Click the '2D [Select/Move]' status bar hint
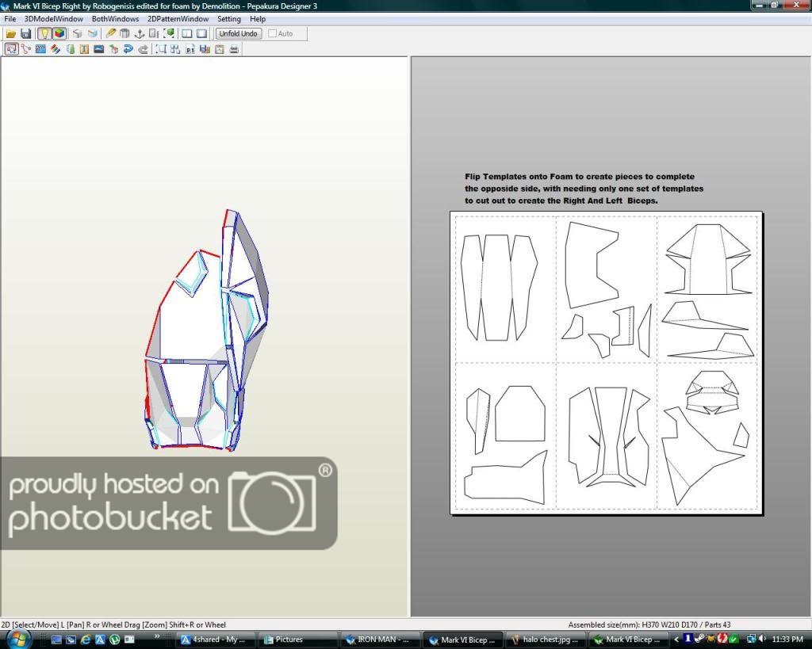The width and height of the screenshot is (812, 649). (113, 624)
